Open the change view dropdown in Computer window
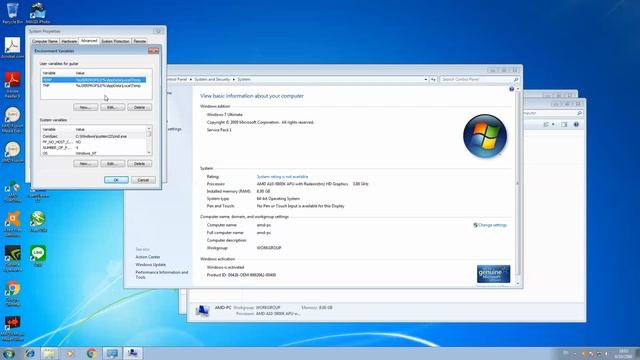The image size is (640, 360). pos(553,124)
